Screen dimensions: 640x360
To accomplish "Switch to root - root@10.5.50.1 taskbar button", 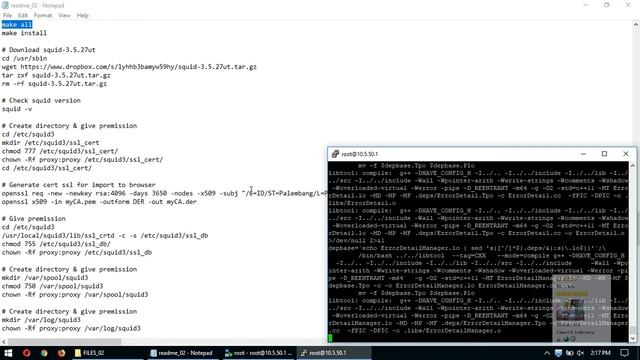I will tap(258, 353).
